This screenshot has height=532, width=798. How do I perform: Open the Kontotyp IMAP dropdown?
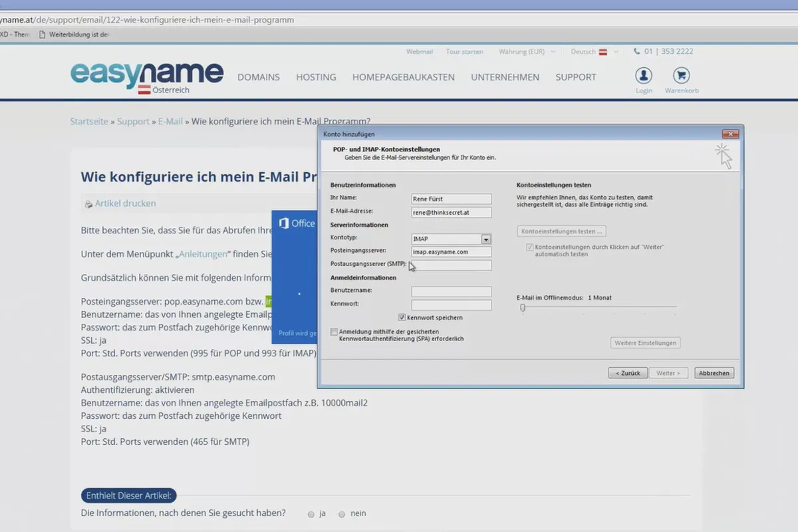click(x=486, y=239)
